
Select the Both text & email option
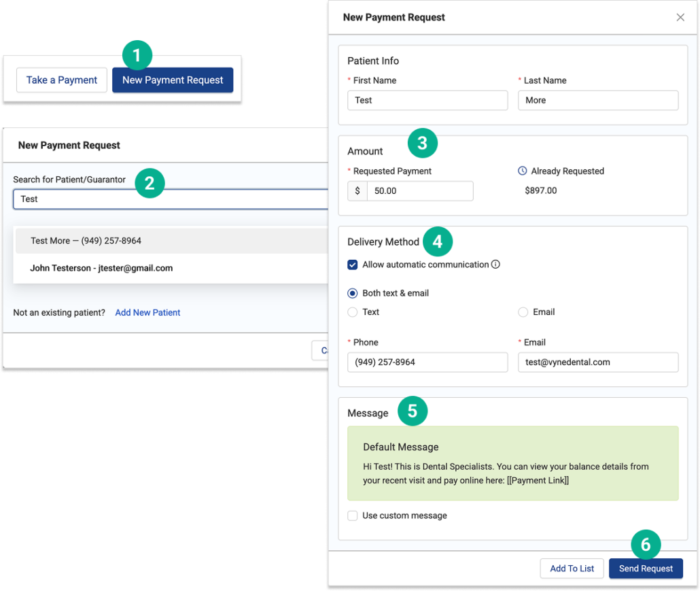click(353, 293)
